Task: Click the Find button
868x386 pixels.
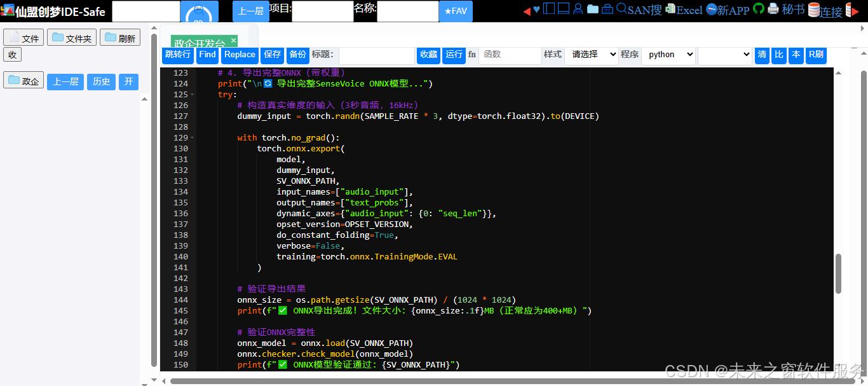Action: (x=208, y=55)
